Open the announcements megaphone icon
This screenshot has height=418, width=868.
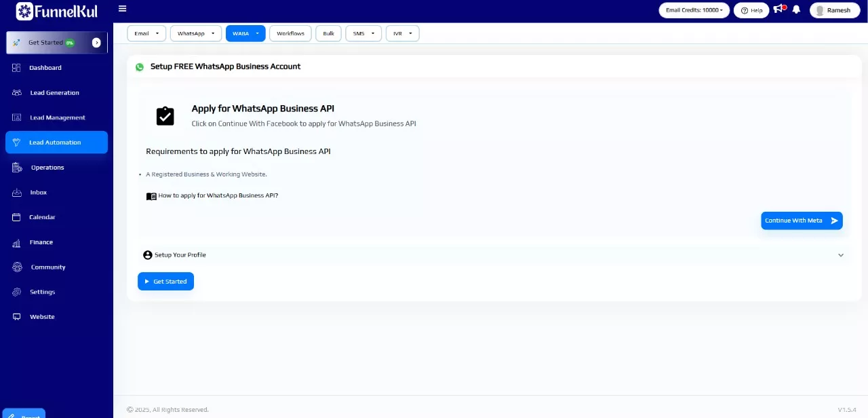coord(778,9)
